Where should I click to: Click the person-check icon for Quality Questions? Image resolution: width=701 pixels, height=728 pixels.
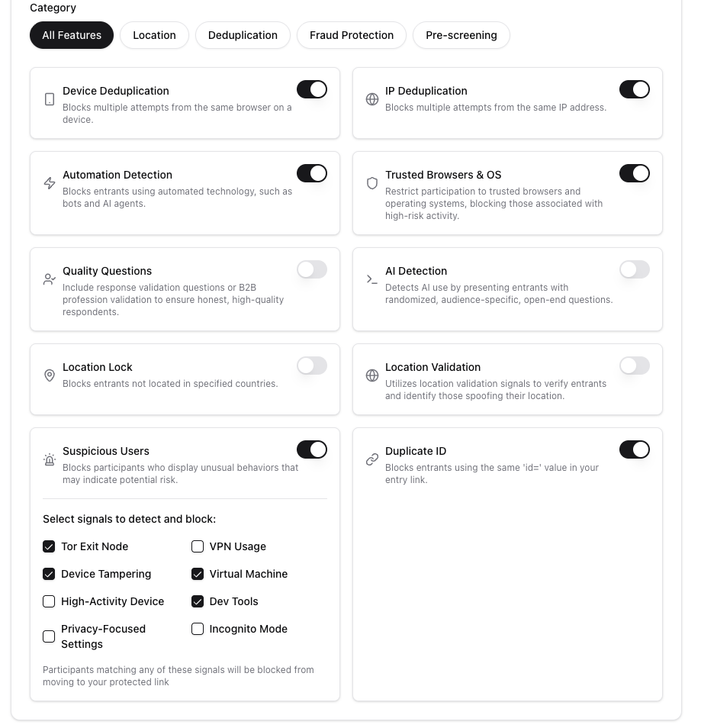[x=50, y=279]
